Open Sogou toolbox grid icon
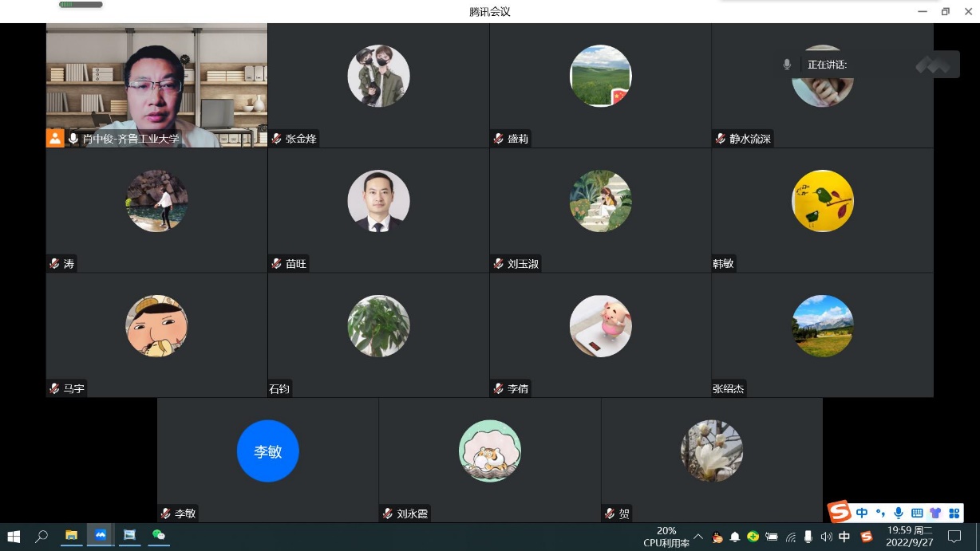Image resolution: width=980 pixels, height=551 pixels. click(954, 513)
